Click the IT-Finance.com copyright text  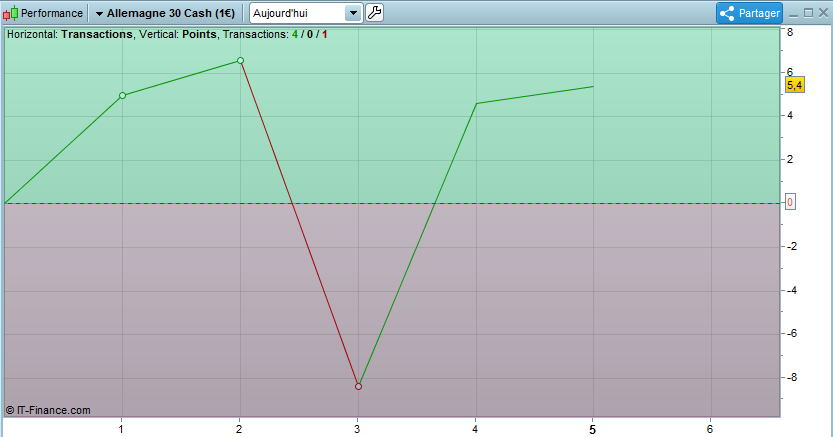coord(48,410)
